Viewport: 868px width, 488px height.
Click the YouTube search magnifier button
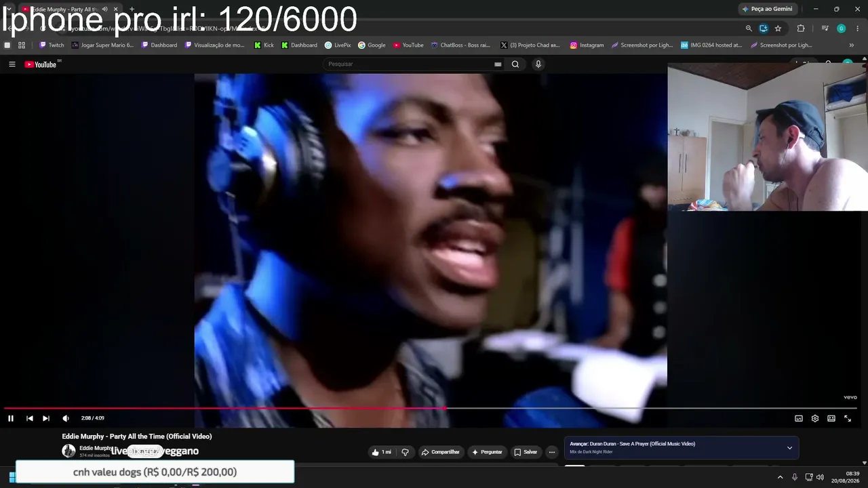click(515, 64)
